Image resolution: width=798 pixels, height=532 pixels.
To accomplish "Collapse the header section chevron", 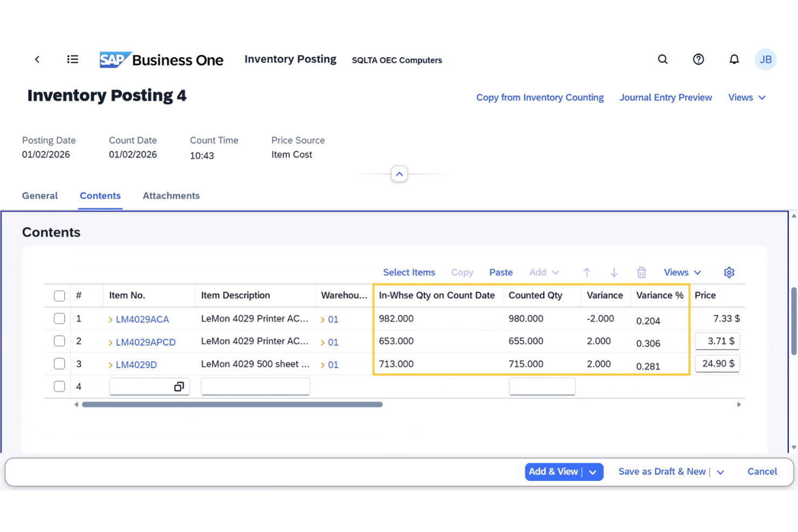I will pyautogui.click(x=399, y=174).
